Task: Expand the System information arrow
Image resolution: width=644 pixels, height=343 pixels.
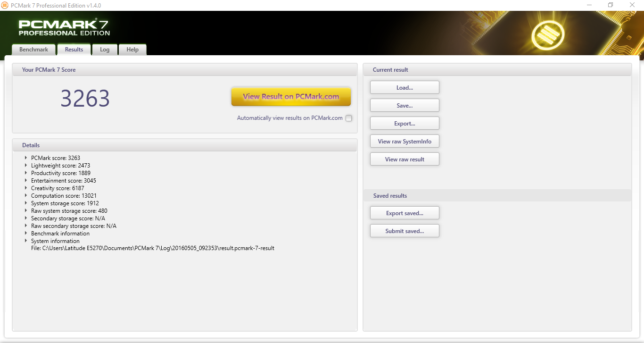Action: click(x=26, y=241)
